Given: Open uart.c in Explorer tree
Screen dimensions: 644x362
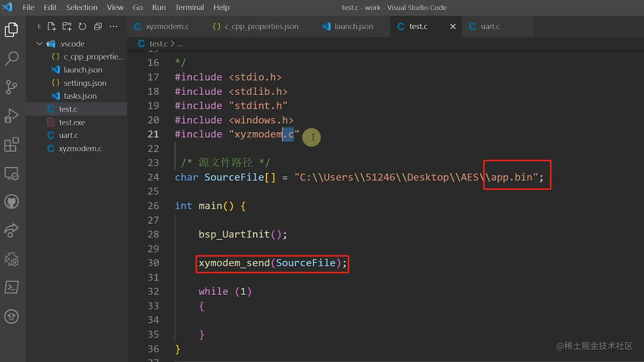Looking at the screenshot, I should tap(76, 135).
